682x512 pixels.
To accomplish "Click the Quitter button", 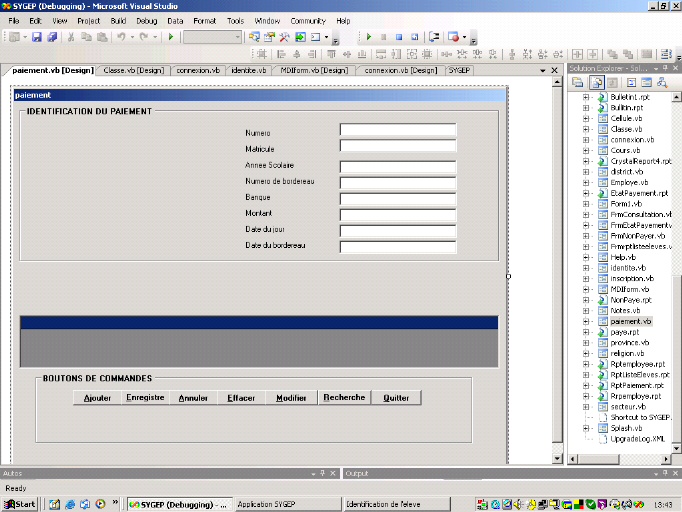I will [x=396, y=398].
